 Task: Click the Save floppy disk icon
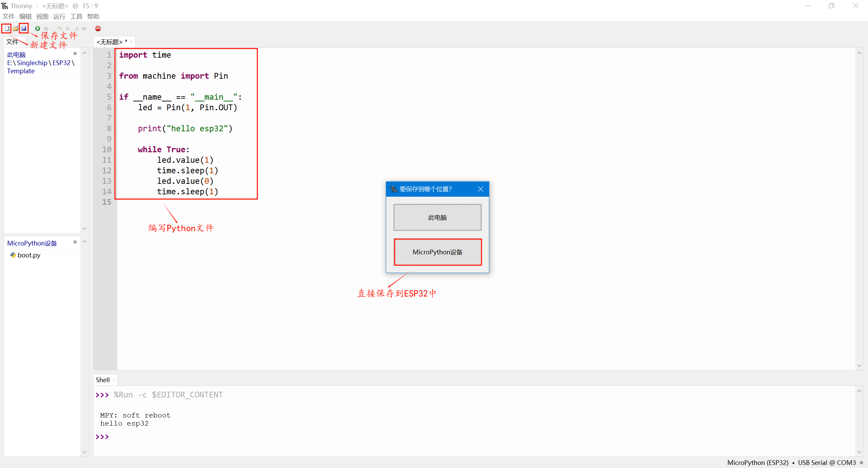[24, 28]
